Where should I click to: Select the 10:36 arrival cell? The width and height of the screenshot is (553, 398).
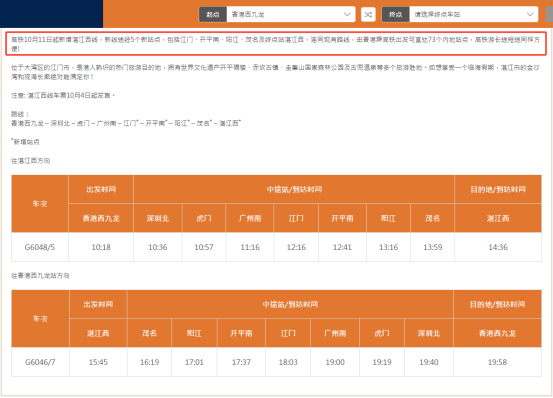point(158,247)
